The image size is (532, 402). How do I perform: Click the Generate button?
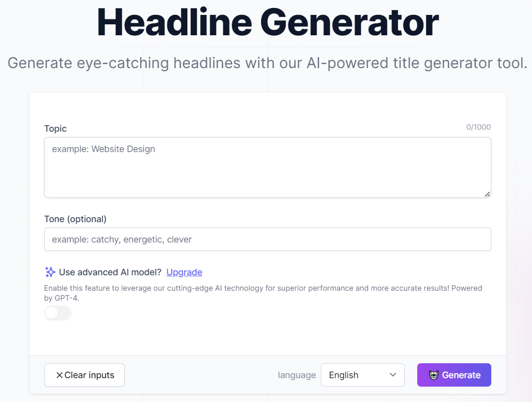point(455,375)
